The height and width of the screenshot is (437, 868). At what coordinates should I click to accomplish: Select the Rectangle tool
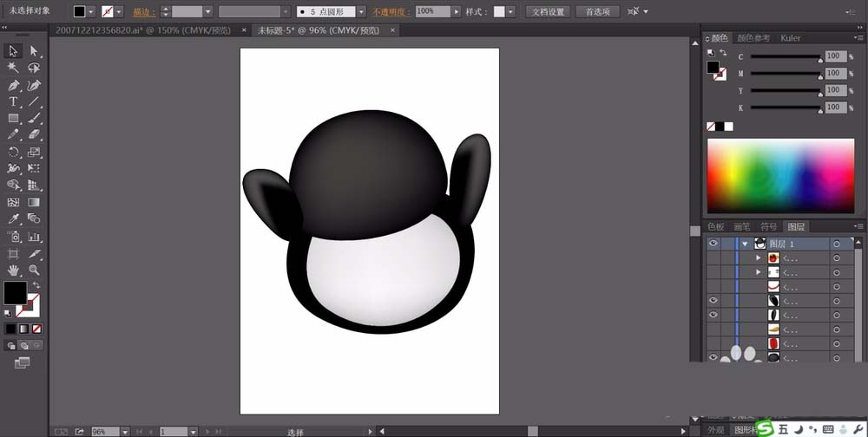(x=13, y=119)
